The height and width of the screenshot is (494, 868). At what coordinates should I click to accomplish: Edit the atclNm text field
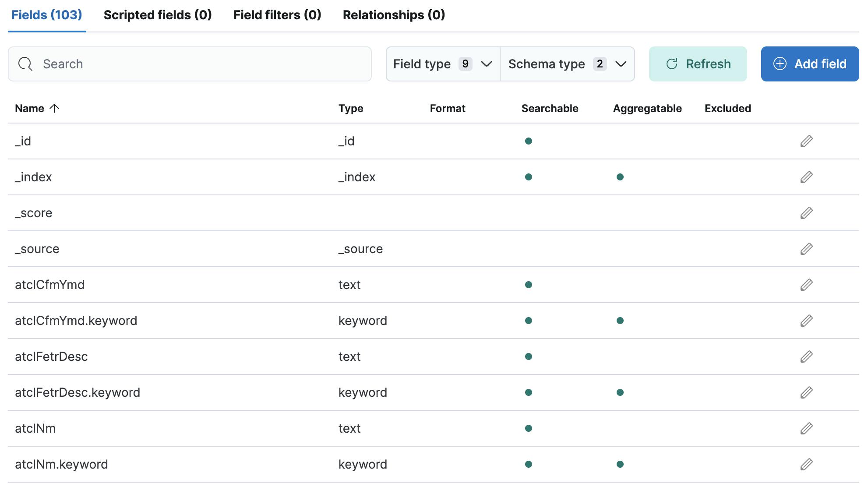click(x=806, y=428)
